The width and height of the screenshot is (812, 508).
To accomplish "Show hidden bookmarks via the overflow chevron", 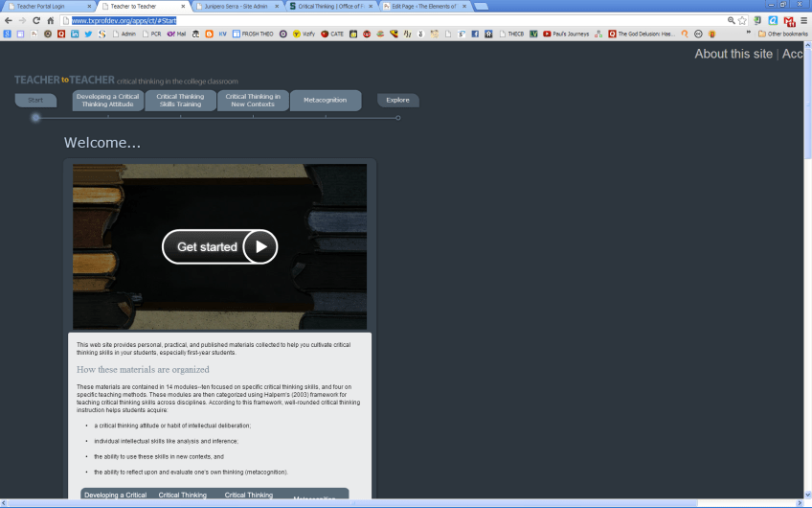I will 749,34.
